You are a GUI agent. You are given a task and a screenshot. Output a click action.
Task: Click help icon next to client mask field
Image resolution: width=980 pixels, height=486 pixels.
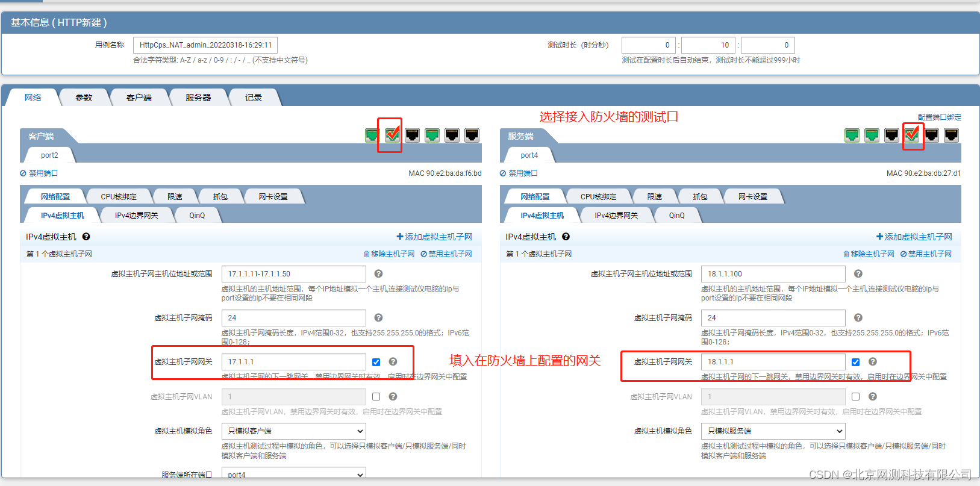pos(378,317)
